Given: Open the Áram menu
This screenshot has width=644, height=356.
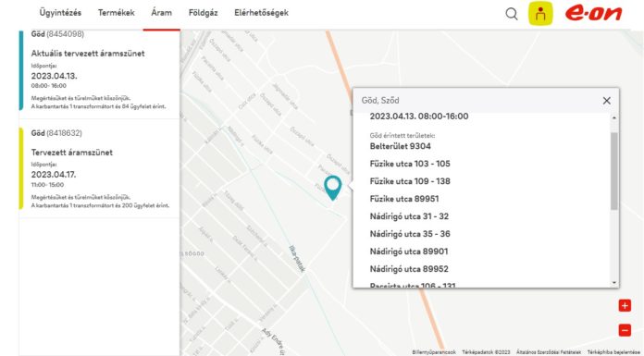Looking at the screenshot, I should coord(161,13).
